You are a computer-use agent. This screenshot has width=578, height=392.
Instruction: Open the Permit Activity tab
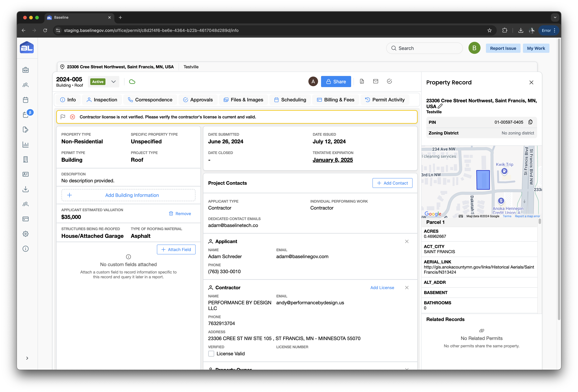[385, 100]
